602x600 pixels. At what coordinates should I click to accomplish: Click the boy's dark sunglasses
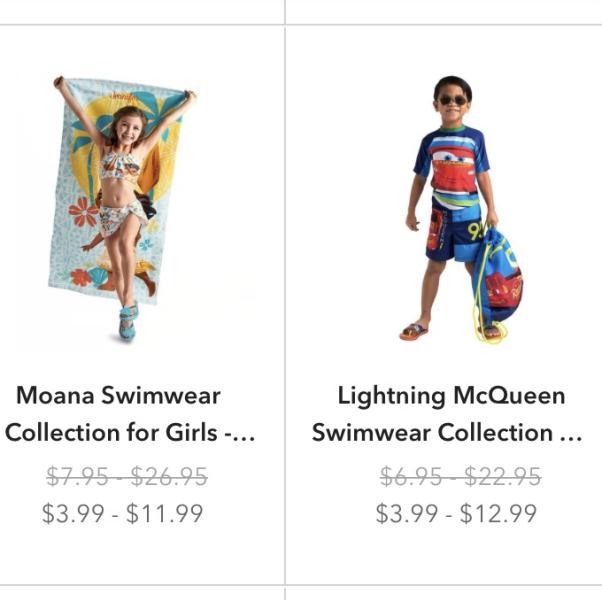[x=453, y=101]
